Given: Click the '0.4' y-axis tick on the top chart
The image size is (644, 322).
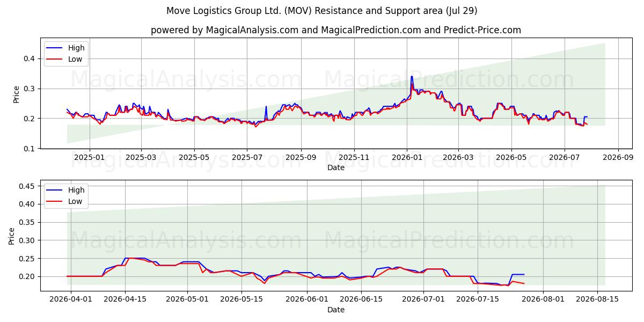Looking at the screenshot, I should coord(31,58).
